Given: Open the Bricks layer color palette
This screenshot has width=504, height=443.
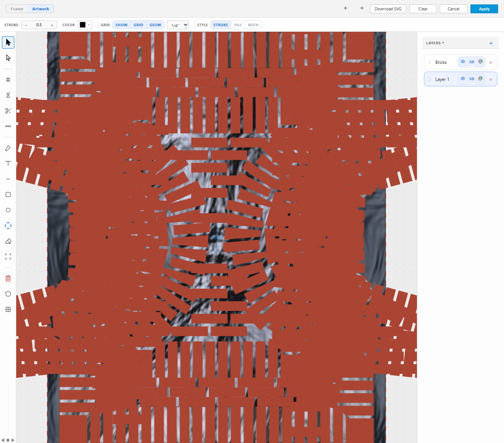Looking at the screenshot, I should coord(480,62).
